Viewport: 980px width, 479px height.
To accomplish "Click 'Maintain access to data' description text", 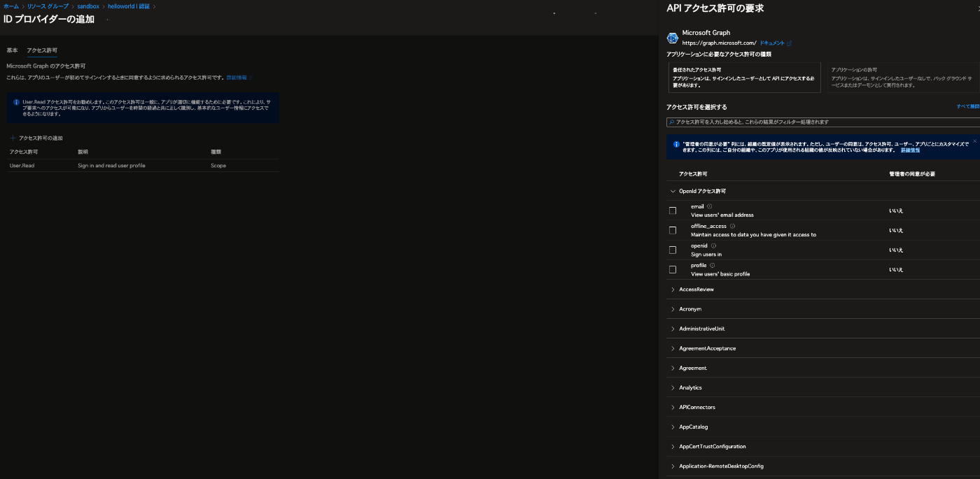I will tap(753, 234).
